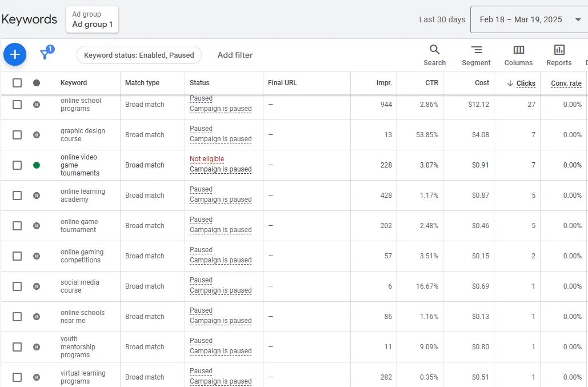Image resolution: width=588 pixels, height=387 pixels.
Task: Click the Conv. rate column header
Action: coord(566,83)
